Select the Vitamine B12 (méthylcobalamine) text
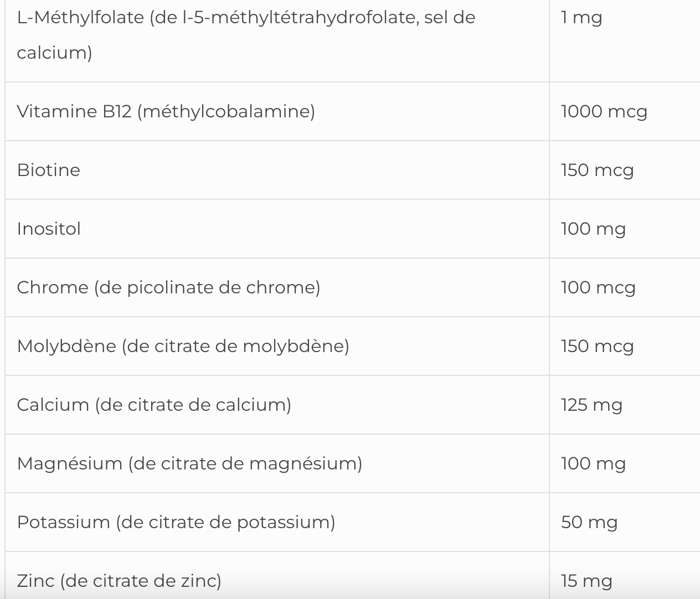The height and width of the screenshot is (599, 700). [x=166, y=111]
